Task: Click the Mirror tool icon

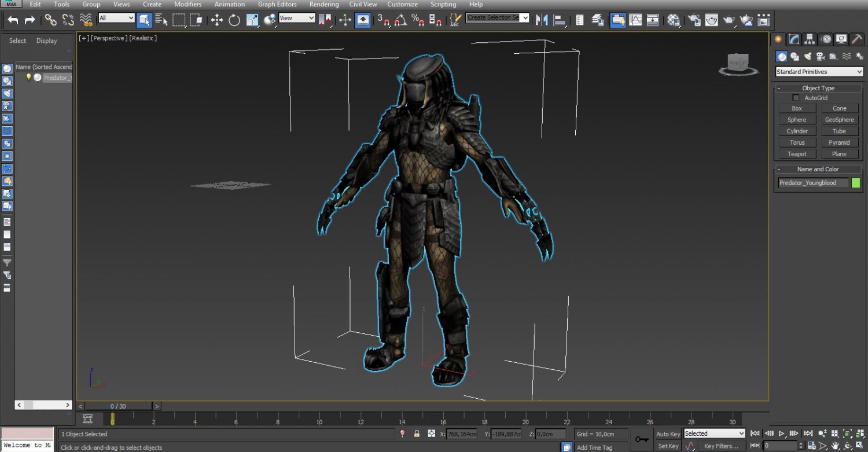Action: pyautogui.click(x=541, y=20)
